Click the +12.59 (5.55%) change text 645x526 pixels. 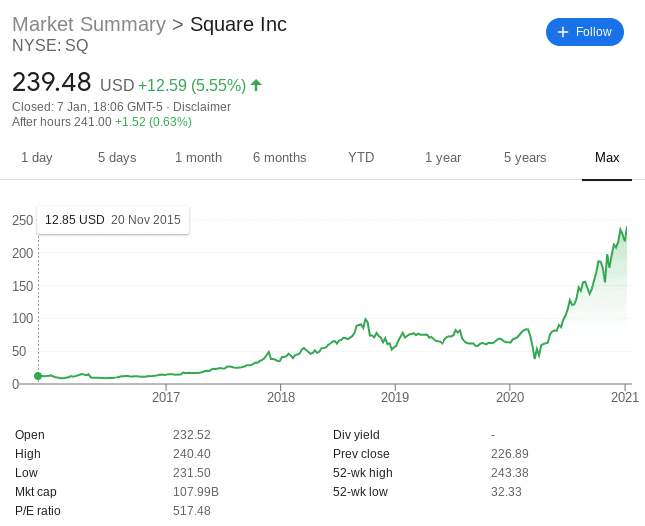192,86
